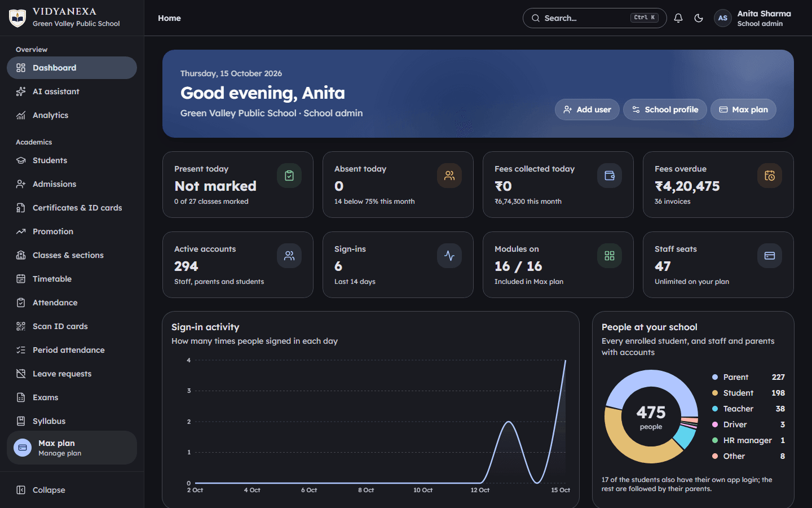Open Period attendance
The width and height of the screenshot is (812, 508).
pos(72,350)
